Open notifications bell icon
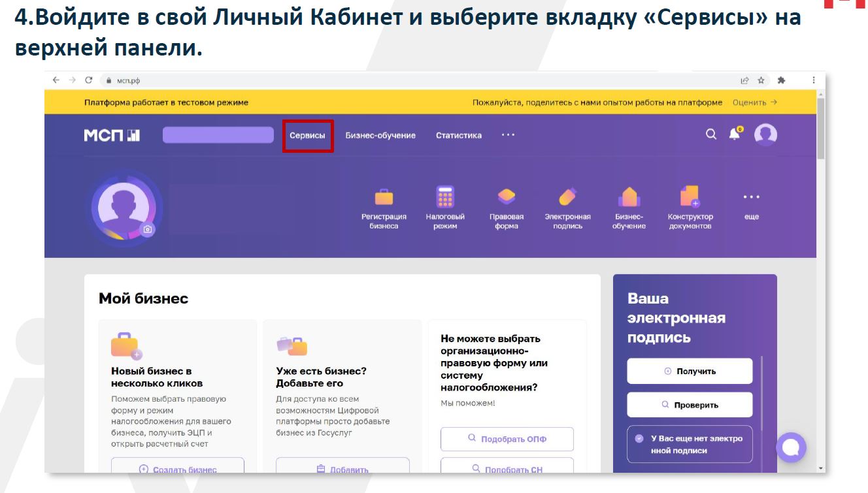Viewport: 868px width, 493px height. 735,135
